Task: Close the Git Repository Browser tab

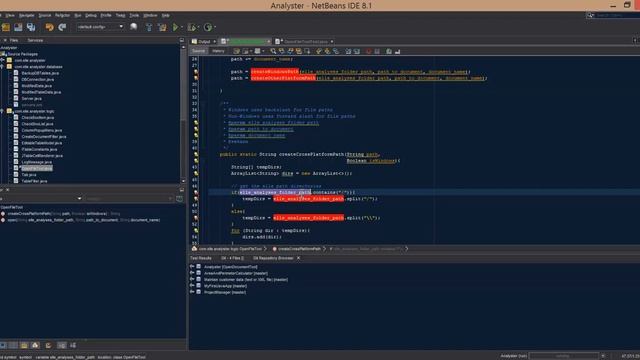Action: click(x=298, y=258)
